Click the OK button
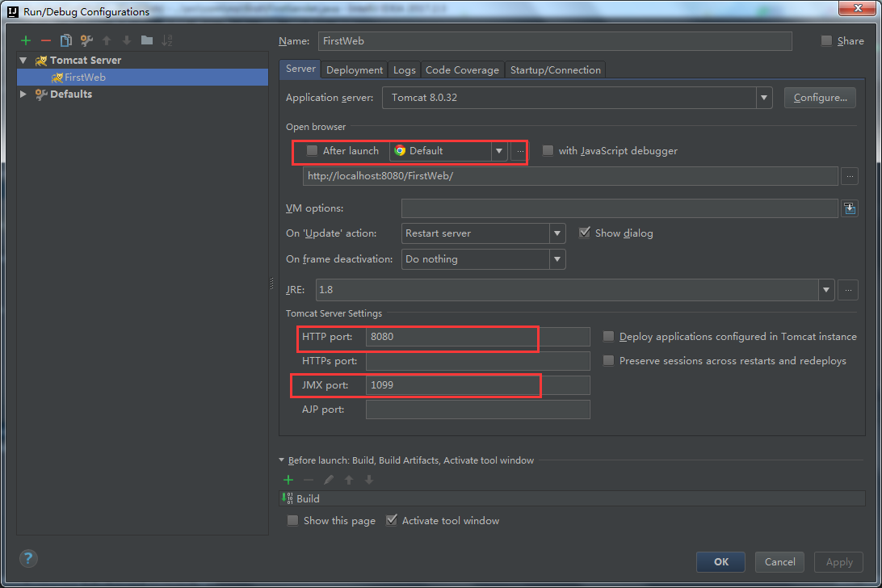Viewport: 882px width, 588px height. [x=721, y=562]
